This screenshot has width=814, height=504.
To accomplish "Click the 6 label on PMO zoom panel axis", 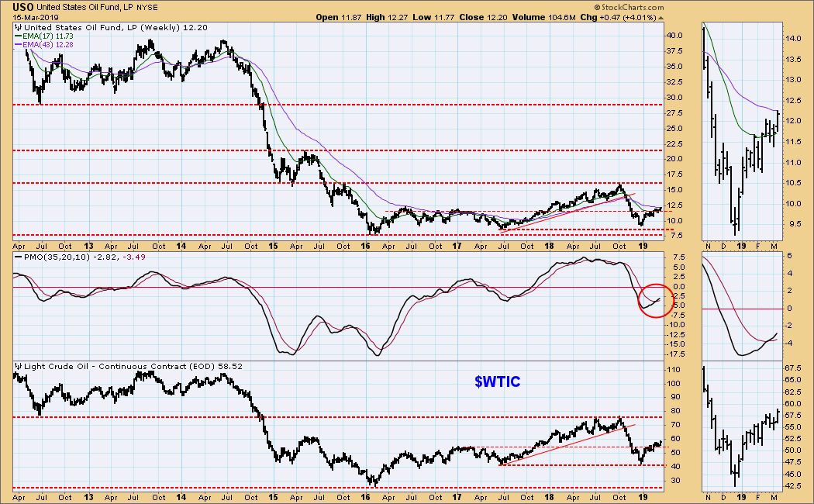I will [x=789, y=256].
